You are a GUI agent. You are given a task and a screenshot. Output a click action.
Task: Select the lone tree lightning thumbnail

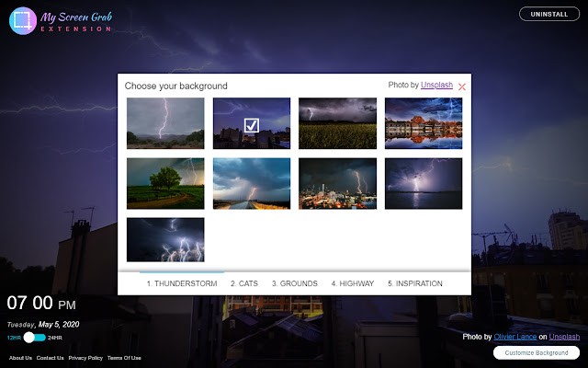coord(165,183)
